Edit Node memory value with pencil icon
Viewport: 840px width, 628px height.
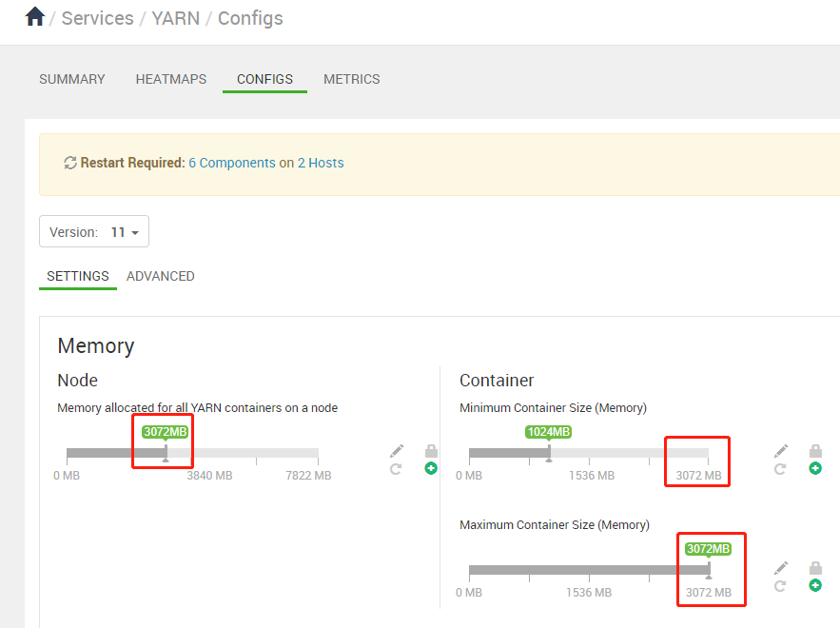coord(397,451)
